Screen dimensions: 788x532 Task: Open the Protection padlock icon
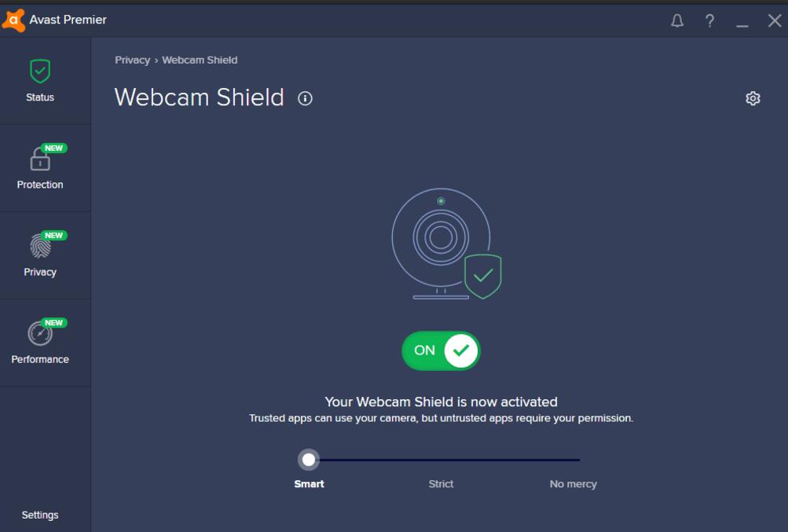[x=40, y=159]
